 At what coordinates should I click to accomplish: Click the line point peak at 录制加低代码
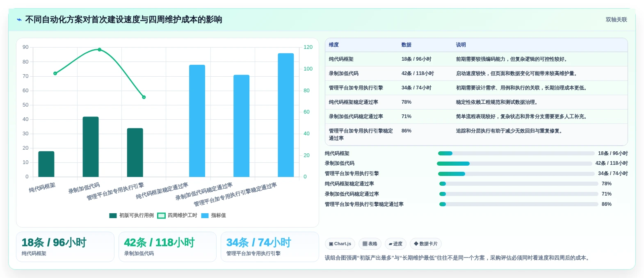(99, 50)
